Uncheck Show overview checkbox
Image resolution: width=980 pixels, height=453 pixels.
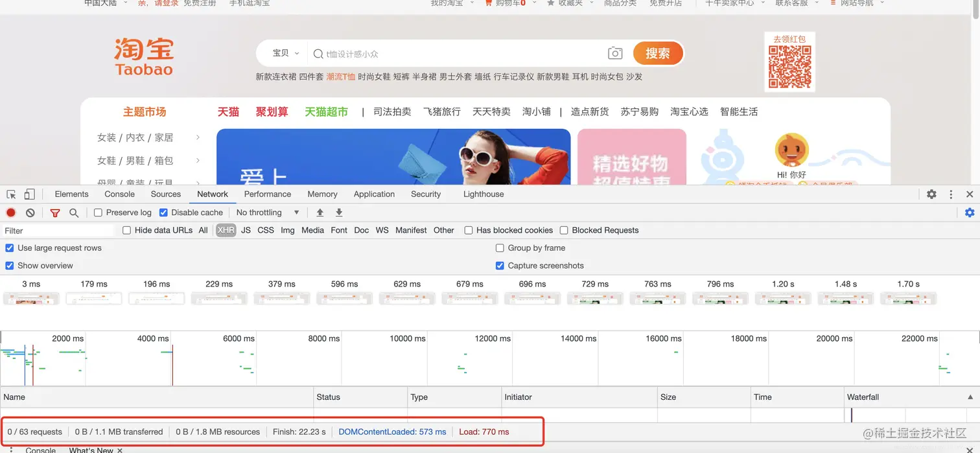(10, 266)
